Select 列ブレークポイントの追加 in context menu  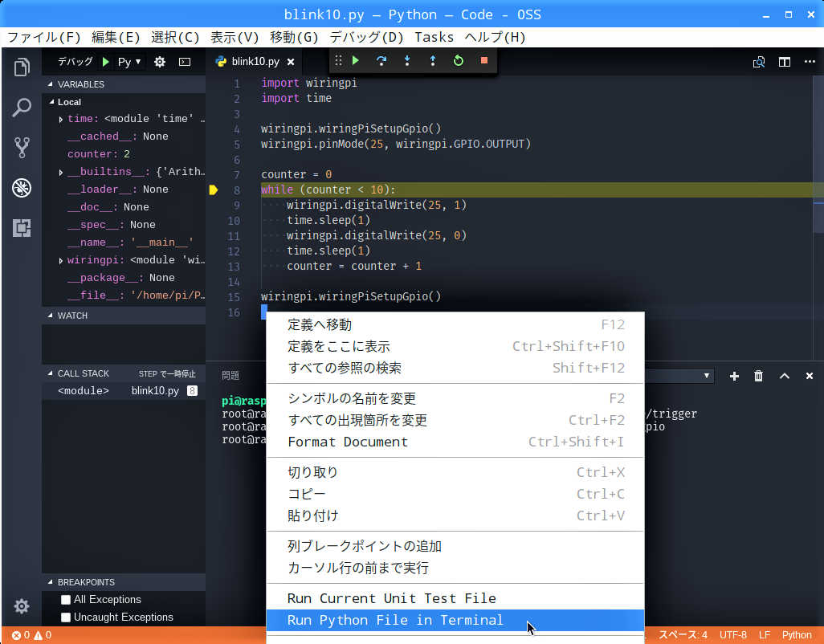tap(455, 546)
